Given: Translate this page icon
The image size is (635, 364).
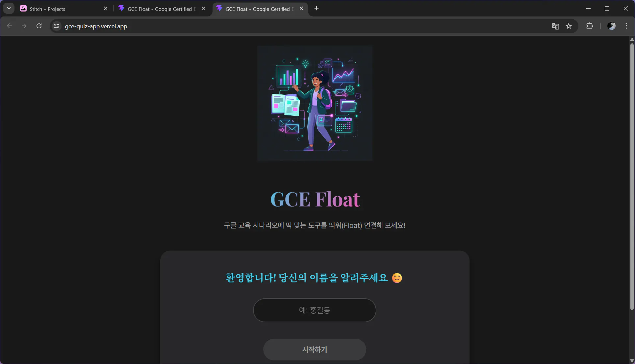Looking at the screenshot, I should [x=555, y=26].
